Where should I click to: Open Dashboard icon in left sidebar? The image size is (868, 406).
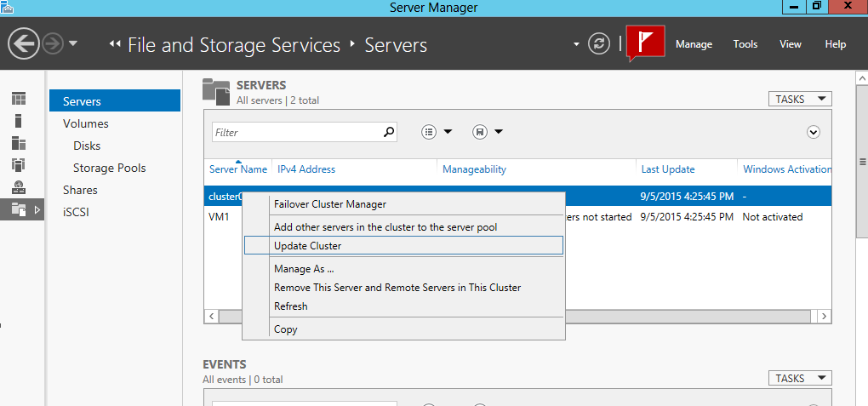point(19,100)
